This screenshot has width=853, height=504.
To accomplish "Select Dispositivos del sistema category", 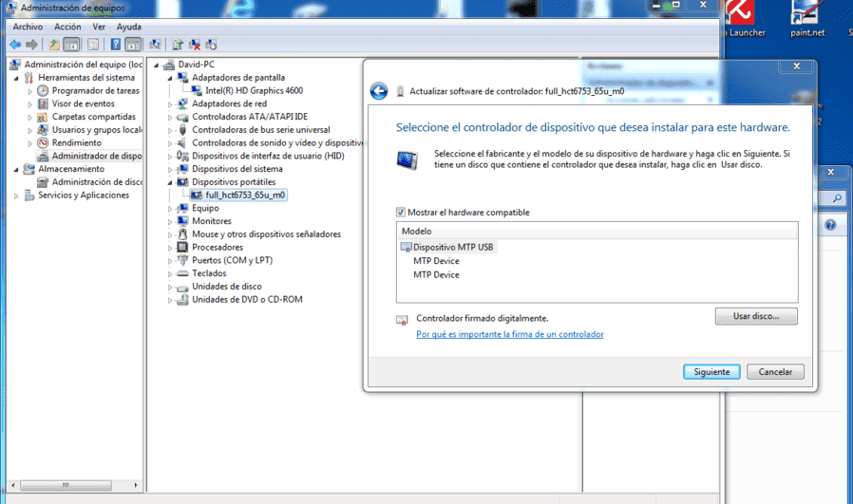I will pyautogui.click(x=237, y=169).
